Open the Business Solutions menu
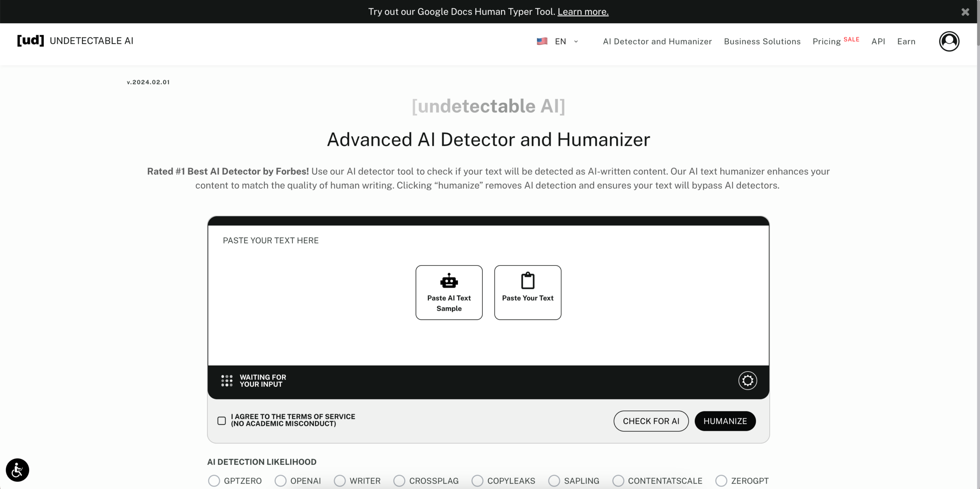980x489 pixels. (x=761, y=41)
